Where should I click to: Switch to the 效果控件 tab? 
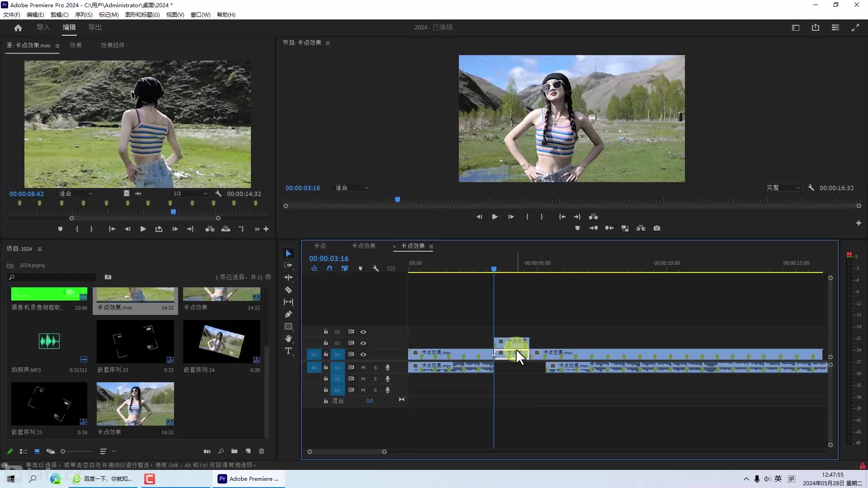113,45
